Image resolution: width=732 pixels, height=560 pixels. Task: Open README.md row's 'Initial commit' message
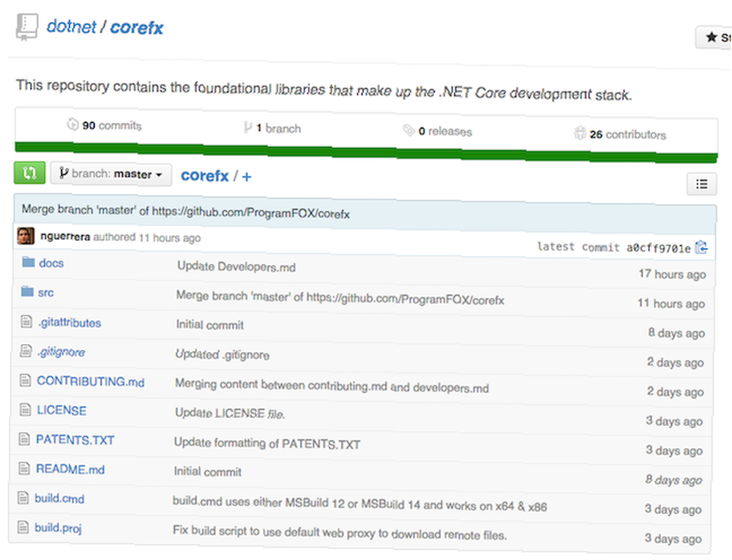[208, 472]
